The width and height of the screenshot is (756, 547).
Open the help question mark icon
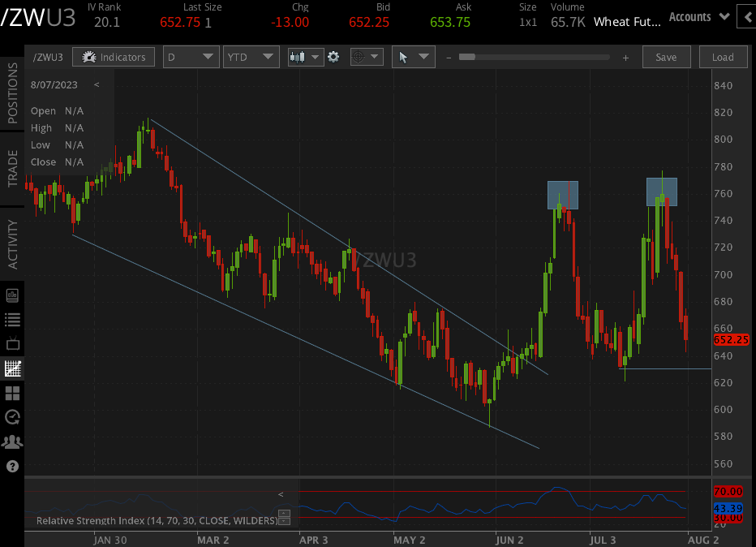tap(12, 466)
